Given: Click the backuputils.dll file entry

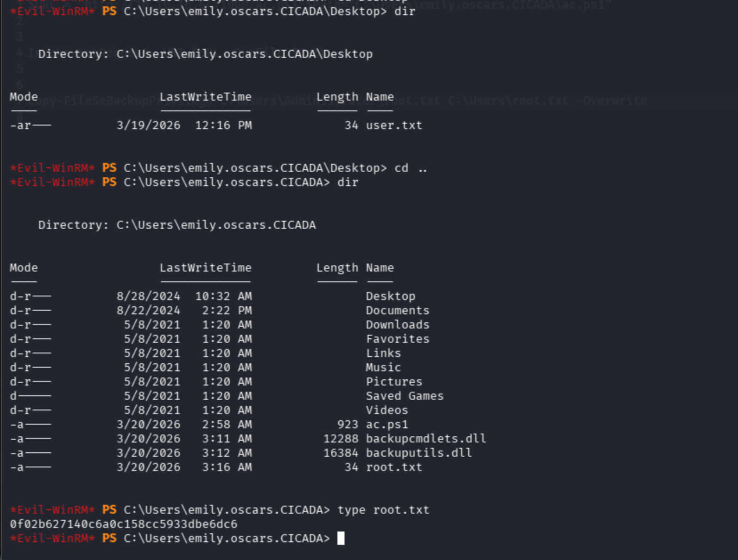Looking at the screenshot, I should pyautogui.click(x=418, y=453).
